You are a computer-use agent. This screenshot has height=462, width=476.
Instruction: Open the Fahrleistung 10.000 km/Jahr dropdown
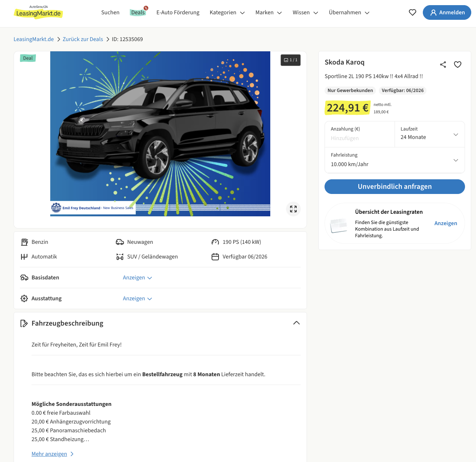point(395,160)
